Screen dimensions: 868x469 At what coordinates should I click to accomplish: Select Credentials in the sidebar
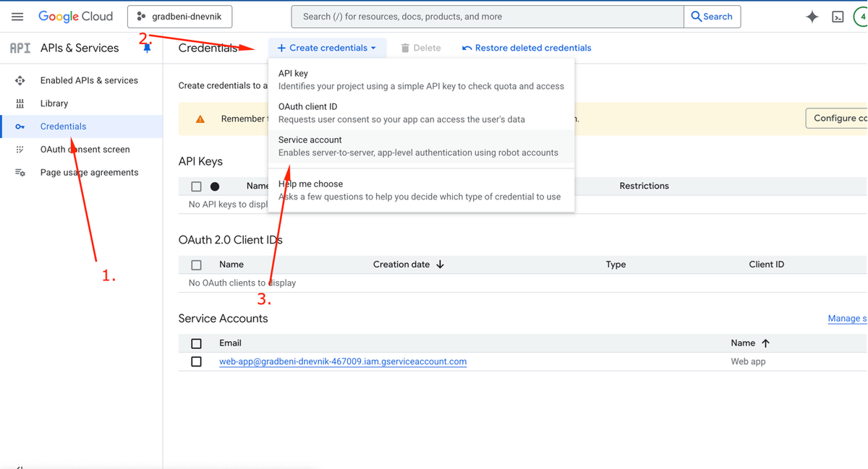[x=82, y=126]
